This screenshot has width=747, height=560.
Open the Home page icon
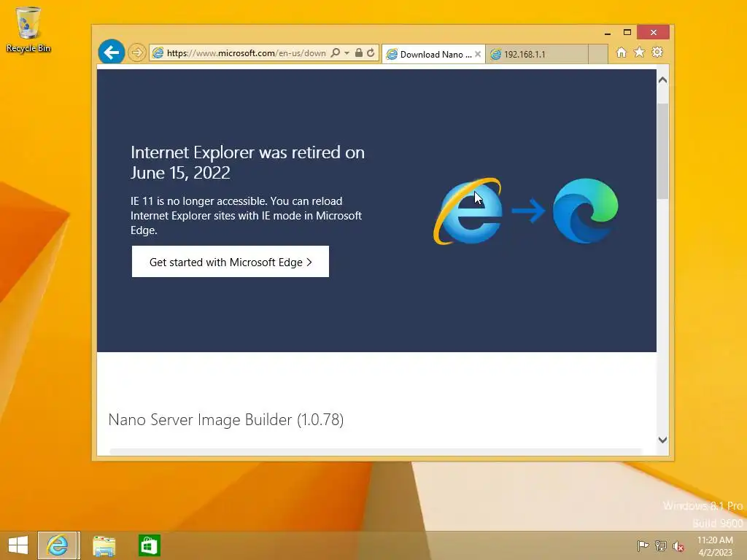[622, 52]
